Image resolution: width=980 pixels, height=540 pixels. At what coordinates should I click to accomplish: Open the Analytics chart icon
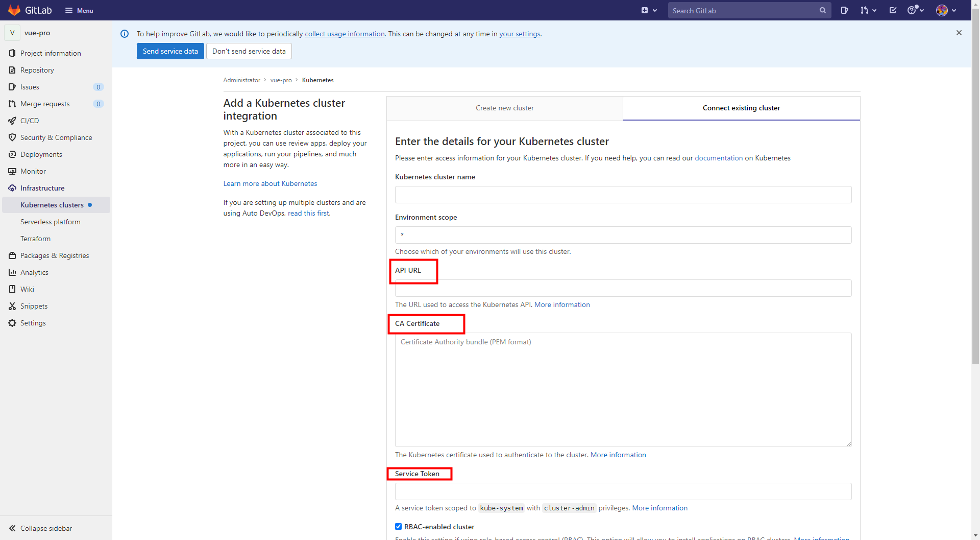click(12, 272)
